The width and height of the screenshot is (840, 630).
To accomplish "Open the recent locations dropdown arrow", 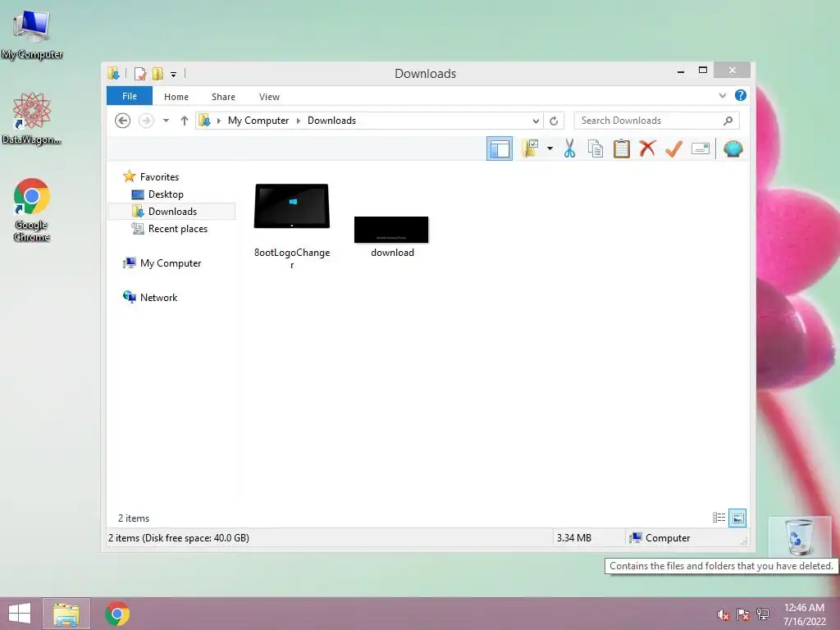I will 166,121.
